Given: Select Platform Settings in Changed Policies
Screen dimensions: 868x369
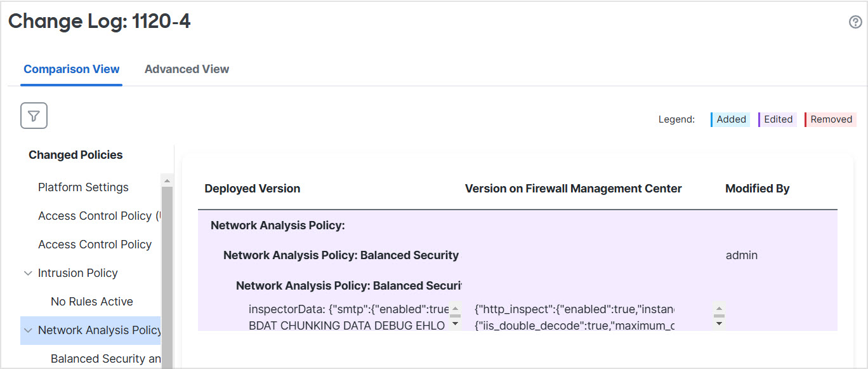Looking at the screenshot, I should coord(83,187).
